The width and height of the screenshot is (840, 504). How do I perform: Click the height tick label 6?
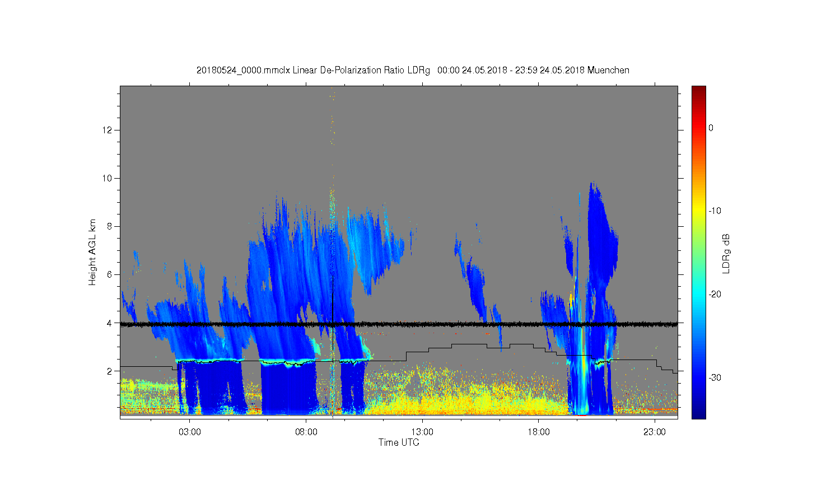pyautogui.click(x=110, y=275)
